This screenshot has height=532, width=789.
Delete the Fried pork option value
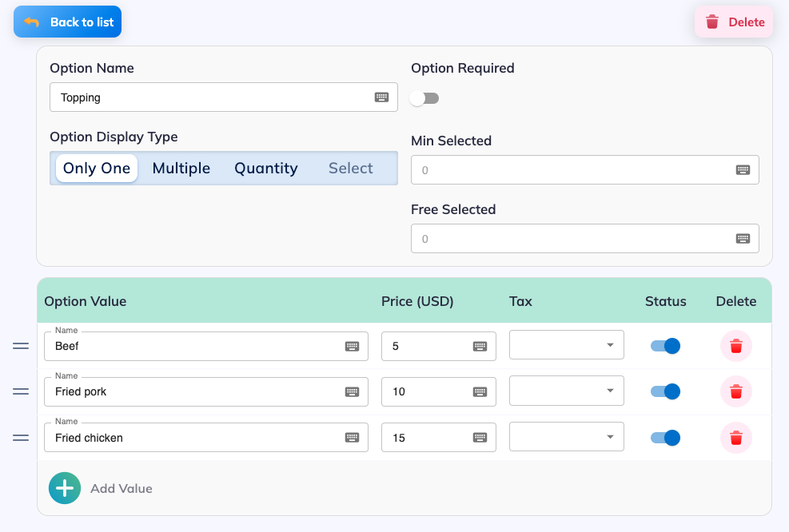pos(735,391)
